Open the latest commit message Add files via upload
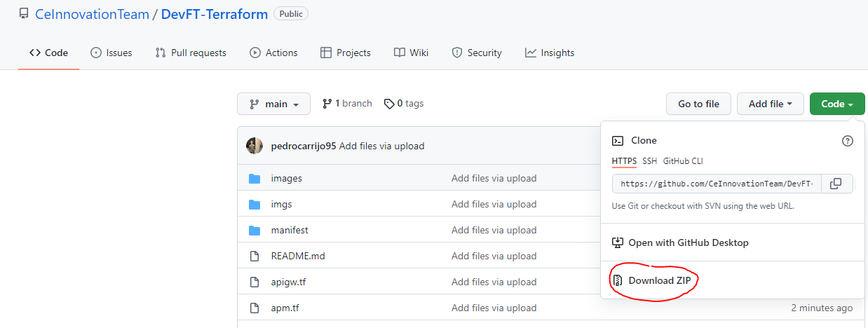868x328 pixels. [382, 146]
